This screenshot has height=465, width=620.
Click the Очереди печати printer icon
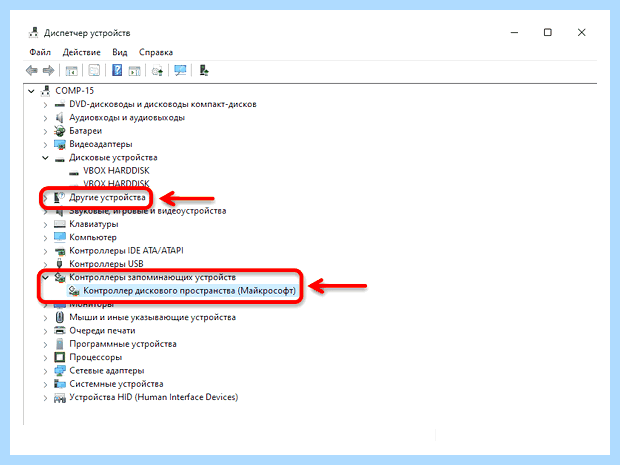60,331
